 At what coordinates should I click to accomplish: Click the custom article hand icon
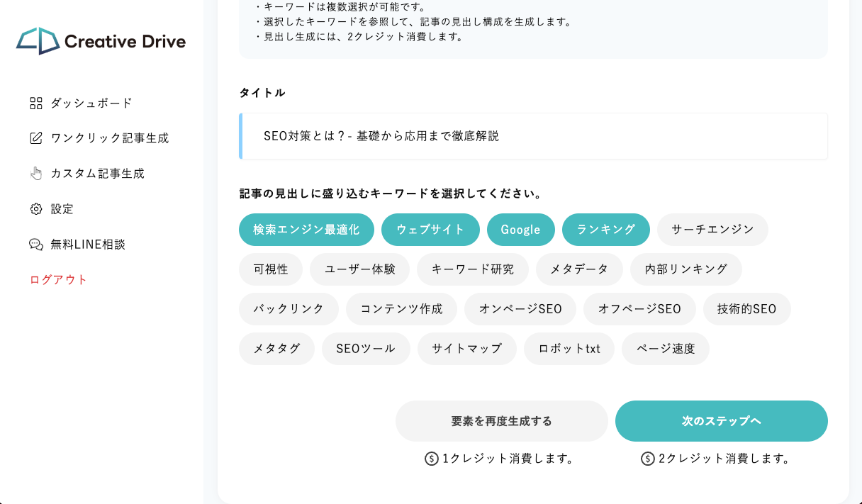(36, 174)
